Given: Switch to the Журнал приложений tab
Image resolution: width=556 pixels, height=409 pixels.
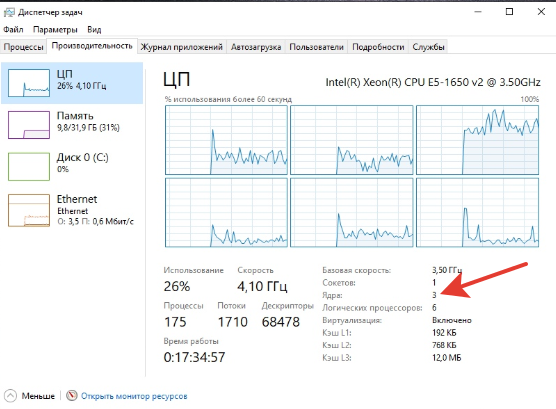Looking at the screenshot, I should 182,47.
